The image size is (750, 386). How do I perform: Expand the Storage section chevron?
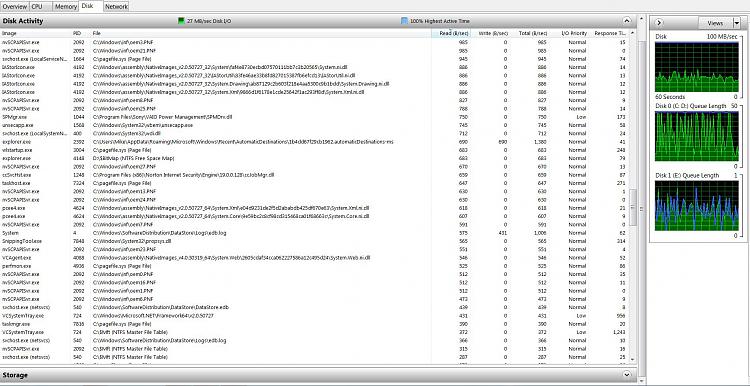tap(627, 375)
